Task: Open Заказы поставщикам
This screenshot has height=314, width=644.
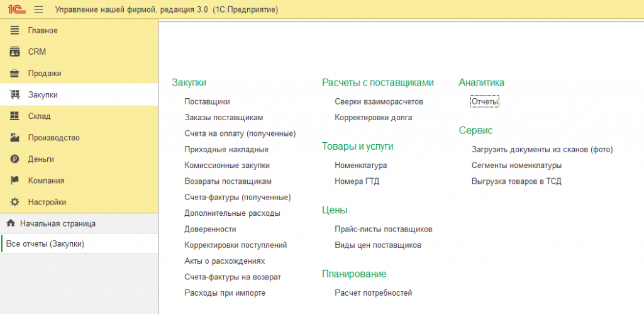Action: click(224, 118)
